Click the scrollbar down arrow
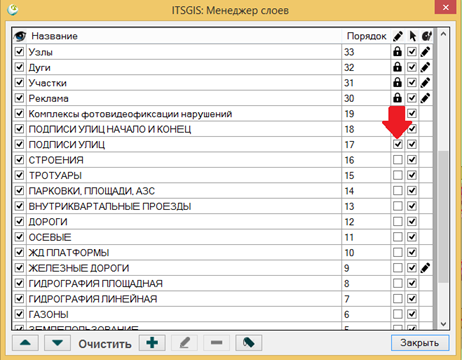Image resolution: width=462 pixels, height=360 pixels. coord(443,324)
